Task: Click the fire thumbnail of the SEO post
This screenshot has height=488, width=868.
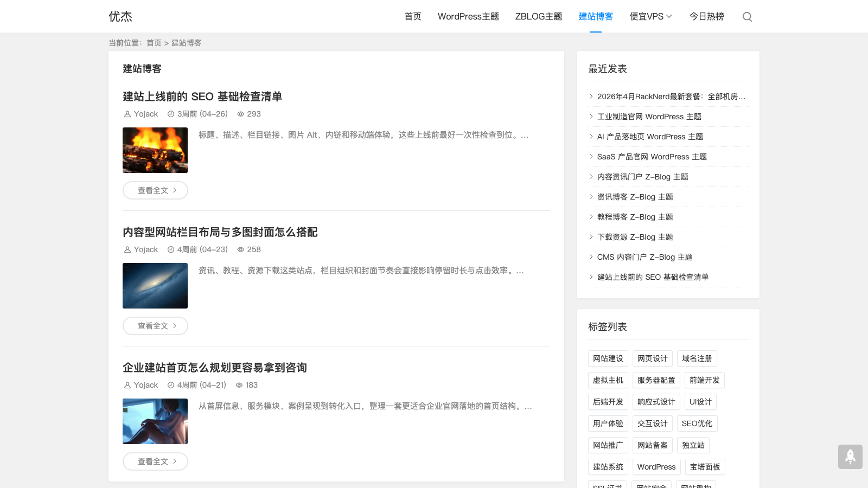Action: [155, 150]
